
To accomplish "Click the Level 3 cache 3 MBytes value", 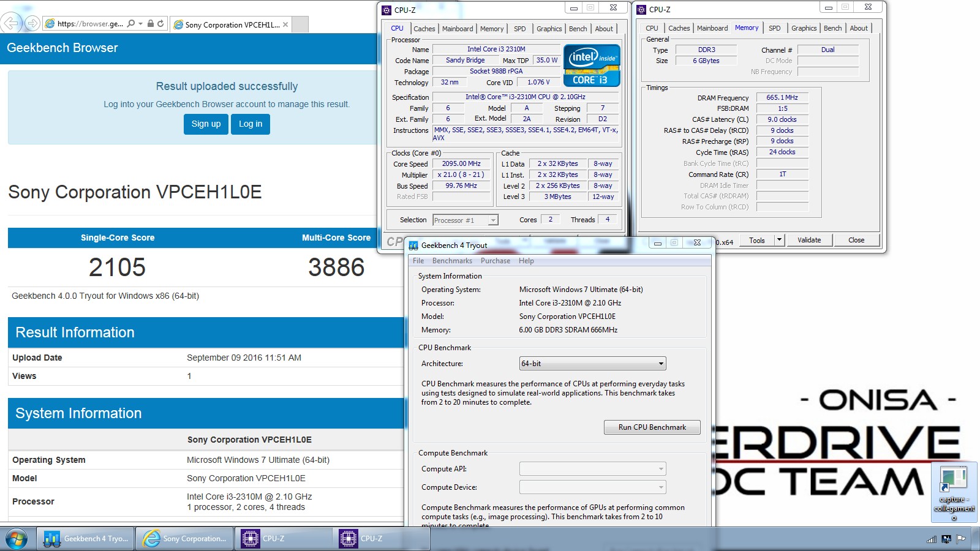I will [x=558, y=197].
